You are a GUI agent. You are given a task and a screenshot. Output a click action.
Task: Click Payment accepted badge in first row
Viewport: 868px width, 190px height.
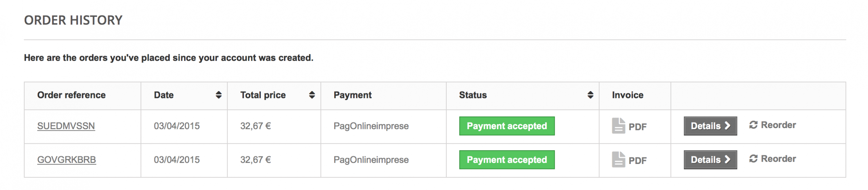click(x=507, y=126)
